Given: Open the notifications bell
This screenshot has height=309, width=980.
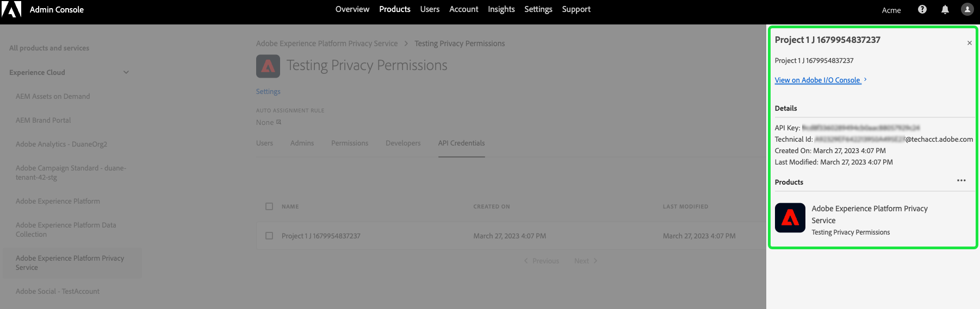Looking at the screenshot, I should click(945, 10).
